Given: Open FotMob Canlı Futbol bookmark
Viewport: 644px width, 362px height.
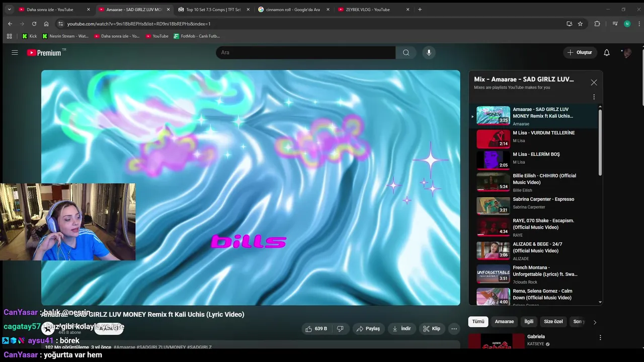Looking at the screenshot, I should pyautogui.click(x=197, y=36).
